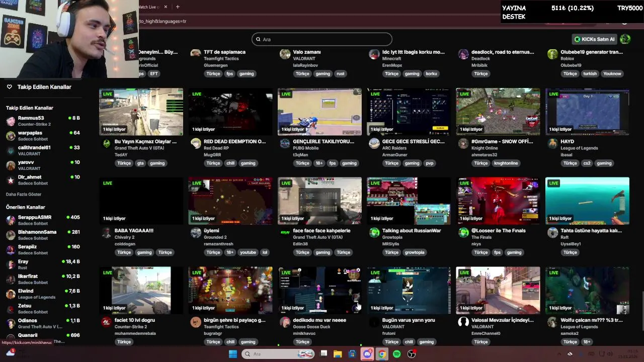Click the Dlr_ahmet star avatar

pyautogui.click(x=11, y=180)
